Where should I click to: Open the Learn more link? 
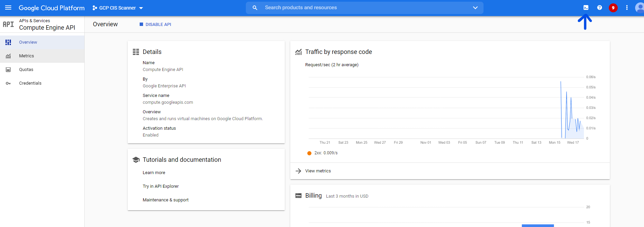coord(154,173)
